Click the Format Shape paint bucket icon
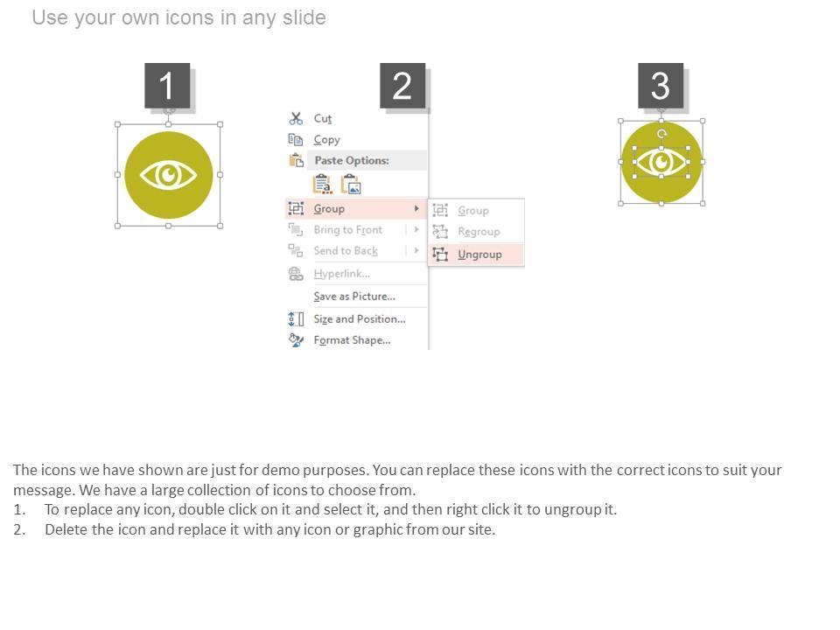This screenshot has width=840, height=630. pyautogui.click(x=296, y=340)
